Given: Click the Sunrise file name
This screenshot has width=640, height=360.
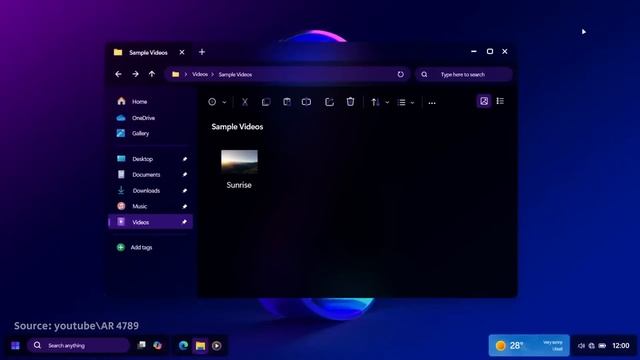Looking at the screenshot, I should pos(239,185).
